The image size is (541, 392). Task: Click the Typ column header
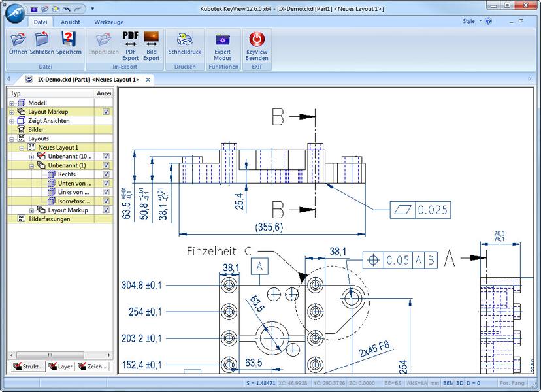point(51,93)
